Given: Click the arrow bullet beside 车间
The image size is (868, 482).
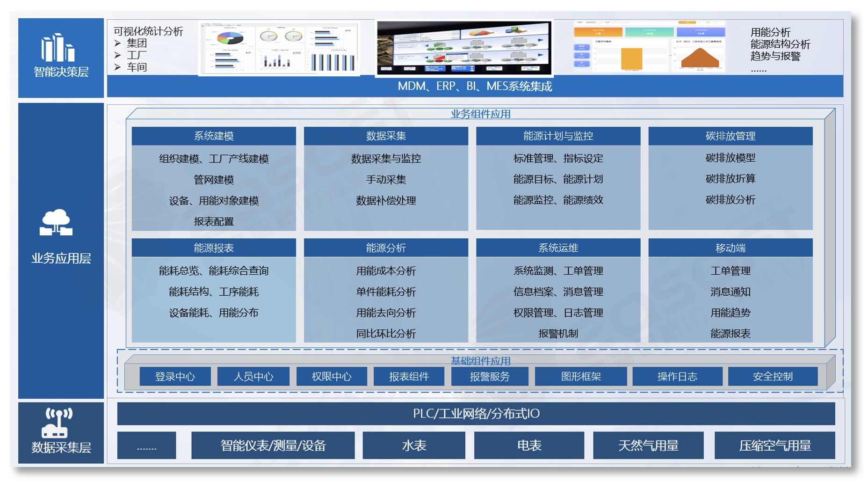Looking at the screenshot, I should [x=118, y=67].
